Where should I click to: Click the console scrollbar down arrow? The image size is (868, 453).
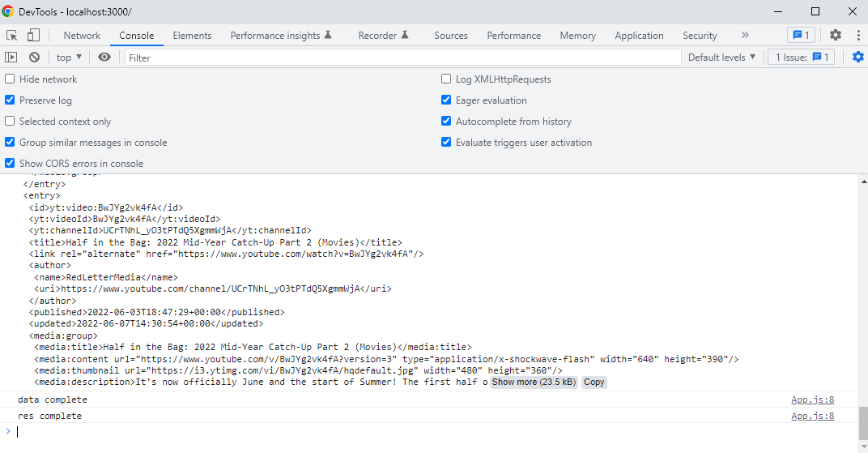click(x=864, y=447)
